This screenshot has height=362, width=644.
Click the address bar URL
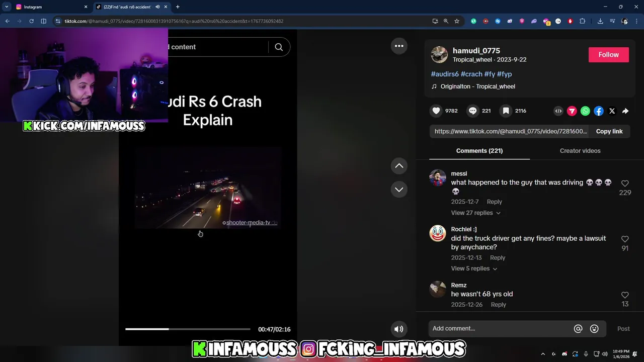(x=174, y=21)
